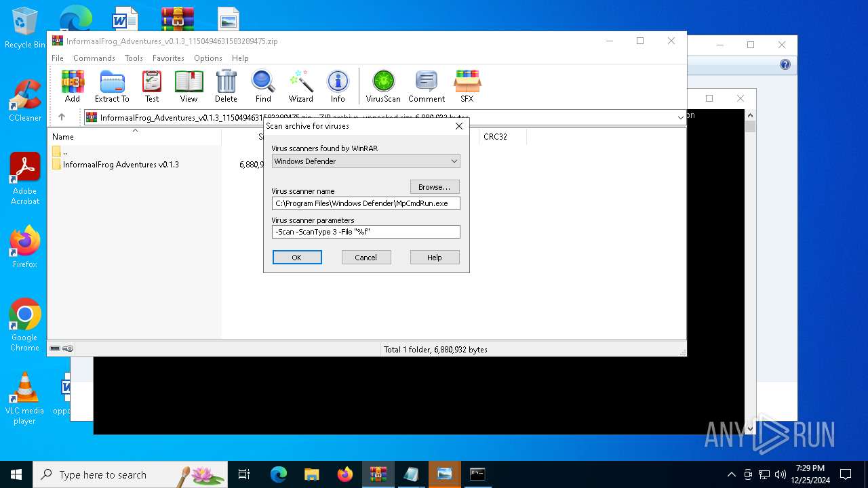Expand the archive path dropdown arrow
This screenshot has height=488, width=868.
click(x=680, y=118)
